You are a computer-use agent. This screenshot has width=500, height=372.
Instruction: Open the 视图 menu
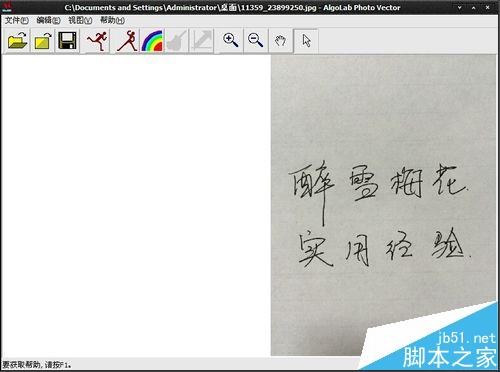pyautogui.click(x=80, y=20)
